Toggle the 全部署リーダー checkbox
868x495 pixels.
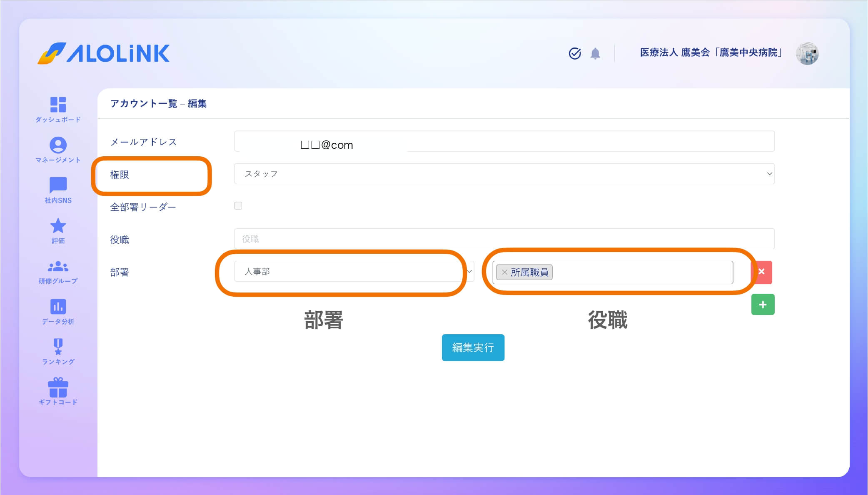pos(238,206)
